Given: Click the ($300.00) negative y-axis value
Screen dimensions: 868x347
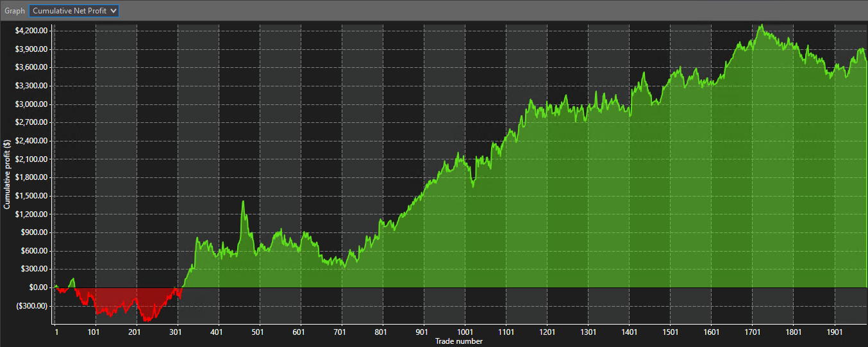Looking at the screenshot, I should 32,306.
